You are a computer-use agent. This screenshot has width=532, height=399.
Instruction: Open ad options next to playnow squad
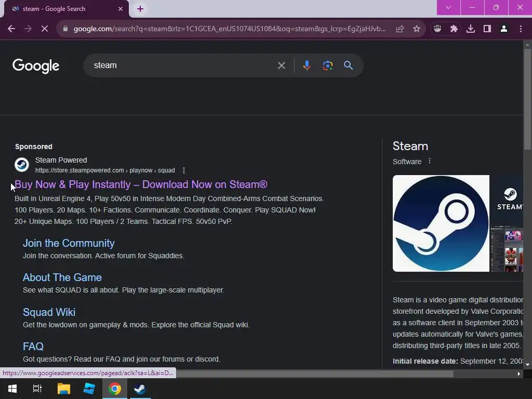[x=184, y=170]
